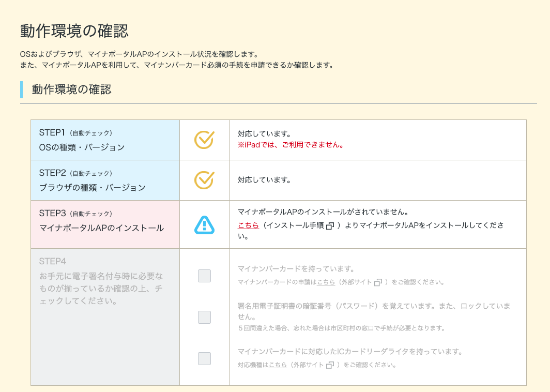
Task: Click マイナンバーカードを持っています label text
Action: click(x=296, y=269)
